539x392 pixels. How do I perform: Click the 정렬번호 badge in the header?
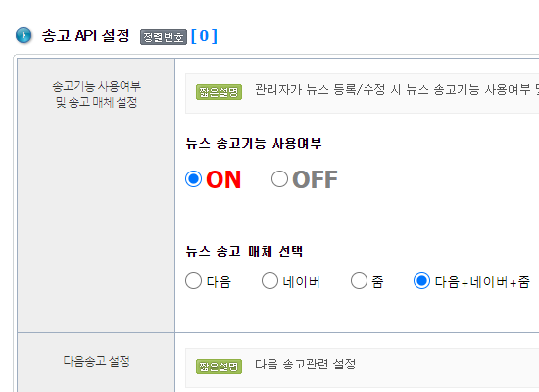(x=164, y=37)
